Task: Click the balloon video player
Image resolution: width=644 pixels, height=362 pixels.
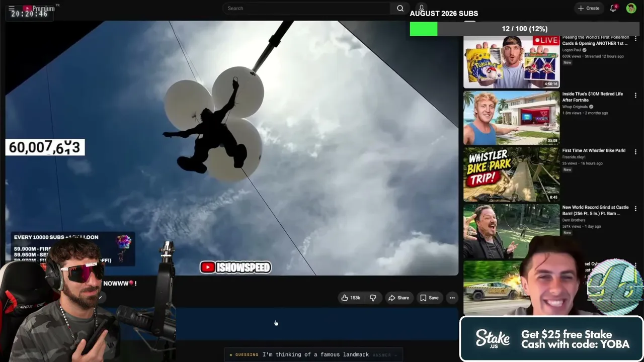Action: pyautogui.click(x=232, y=148)
